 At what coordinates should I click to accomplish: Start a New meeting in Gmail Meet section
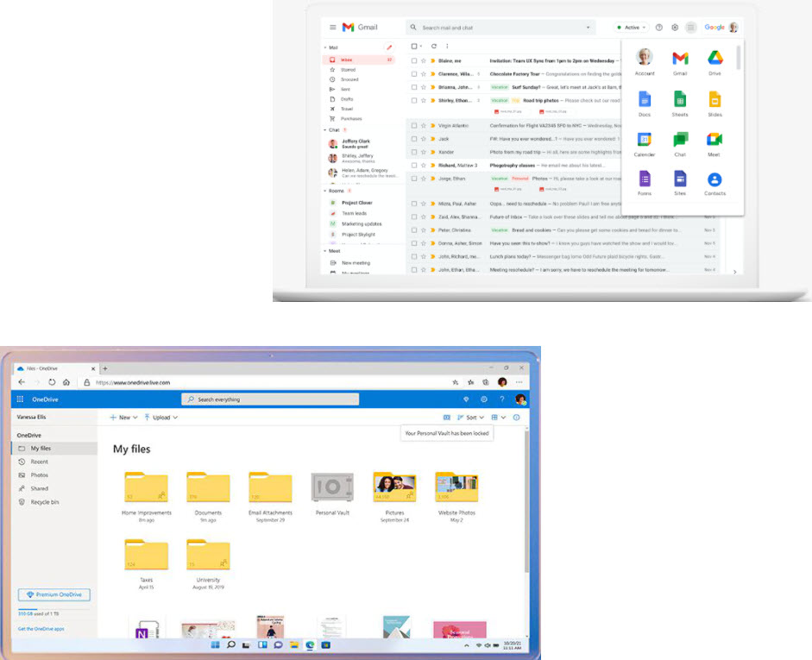[356, 263]
